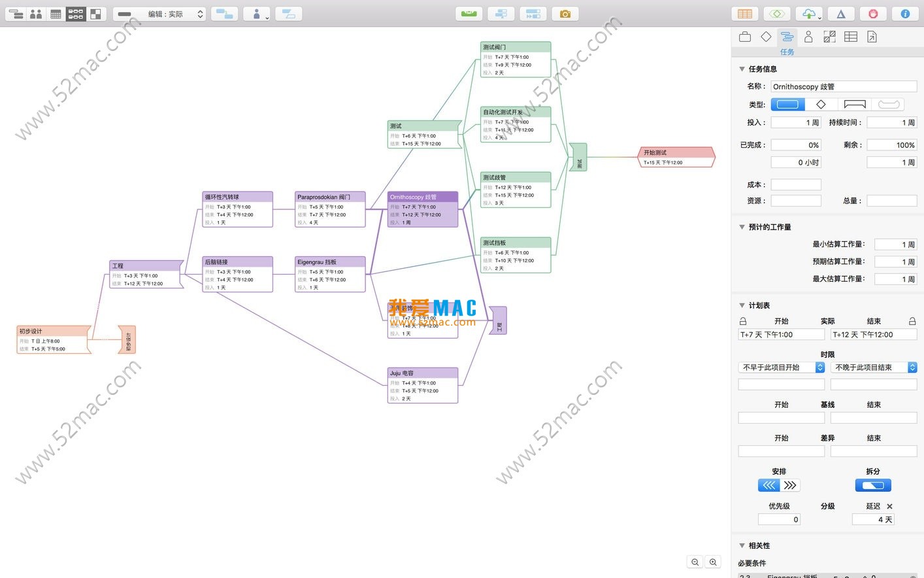Select the Juju 电容 task node
924x578 pixels.
point(423,385)
